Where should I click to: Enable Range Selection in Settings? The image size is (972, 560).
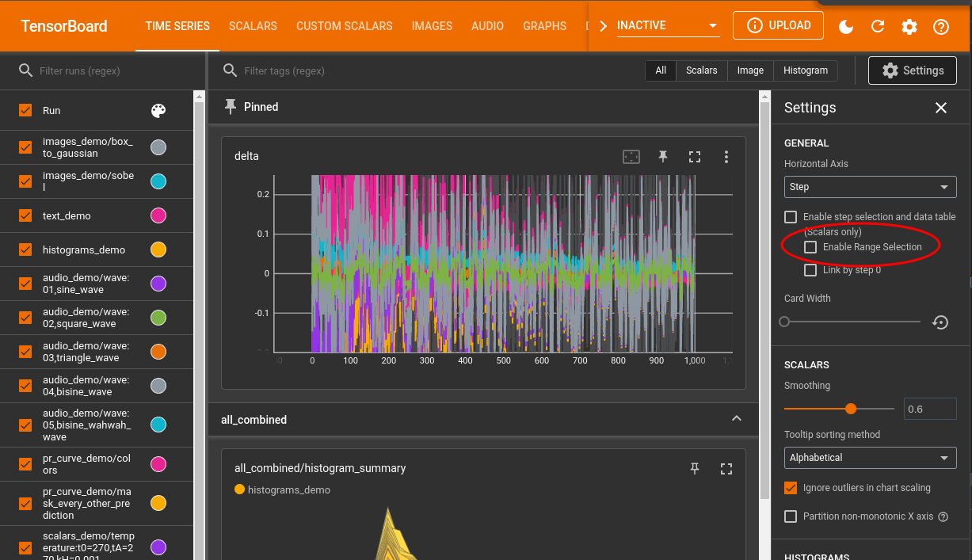810,247
